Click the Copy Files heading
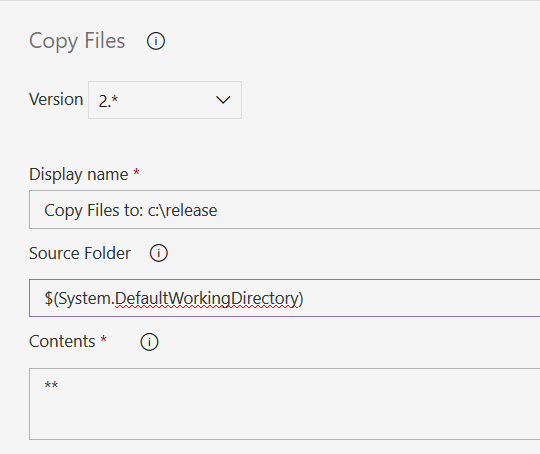The width and height of the screenshot is (540, 454). tap(77, 41)
